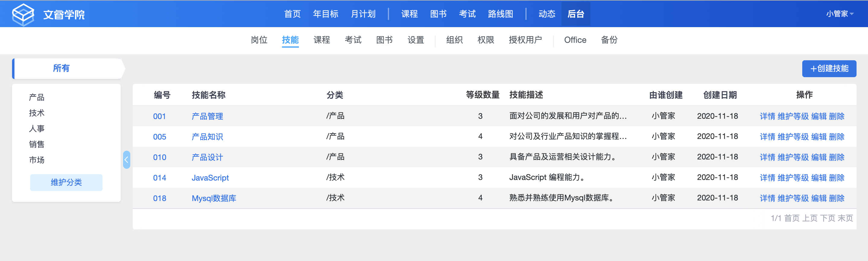The height and width of the screenshot is (261, 868).
Task: Switch to the 组织 sub-tab
Action: pyautogui.click(x=454, y=40)
